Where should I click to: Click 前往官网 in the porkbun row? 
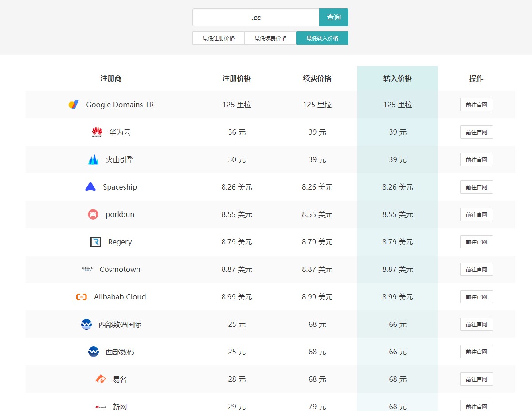tap(476, 214)
